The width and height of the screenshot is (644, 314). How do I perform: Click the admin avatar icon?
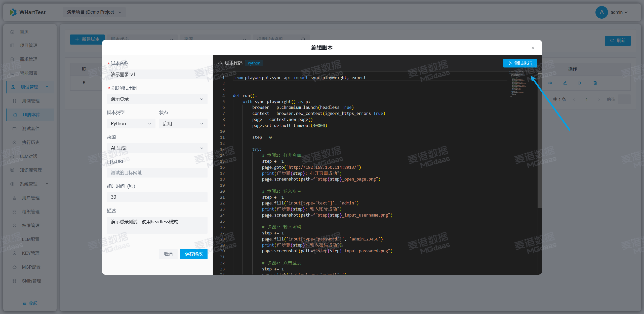(601, 12)
